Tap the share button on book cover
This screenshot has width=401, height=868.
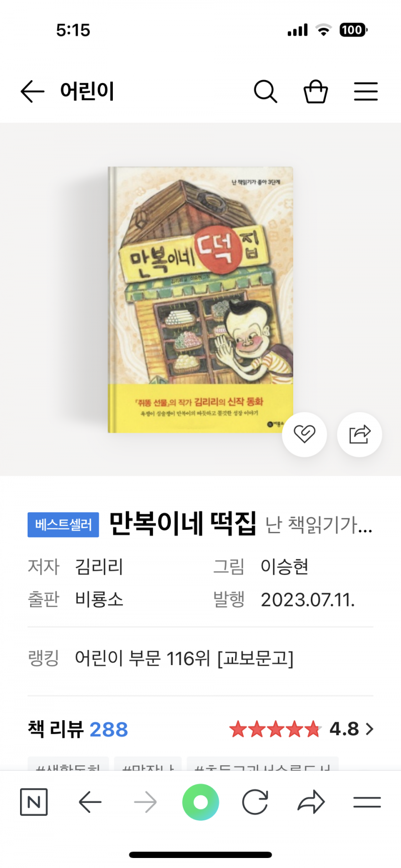pos(360,434)
